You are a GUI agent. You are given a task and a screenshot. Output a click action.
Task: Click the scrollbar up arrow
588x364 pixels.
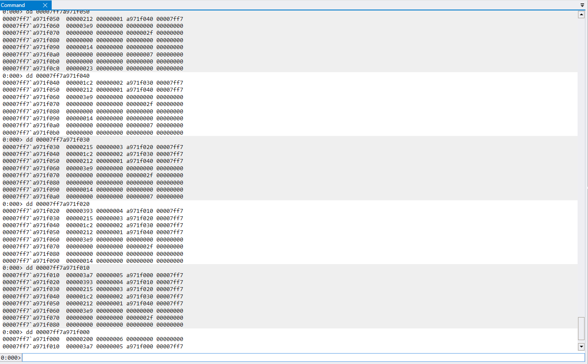tap(581, 15)
